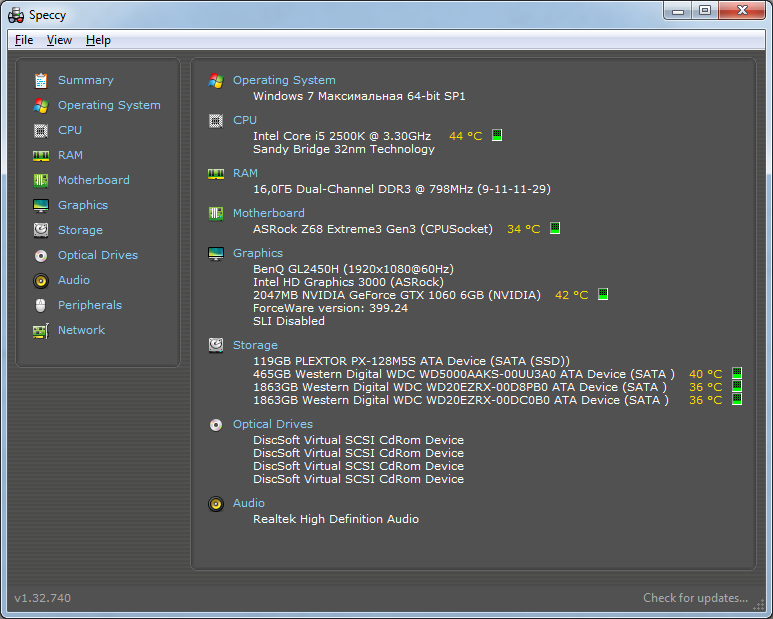
Task: Click Check for updates link
Action: pos(695,598)
